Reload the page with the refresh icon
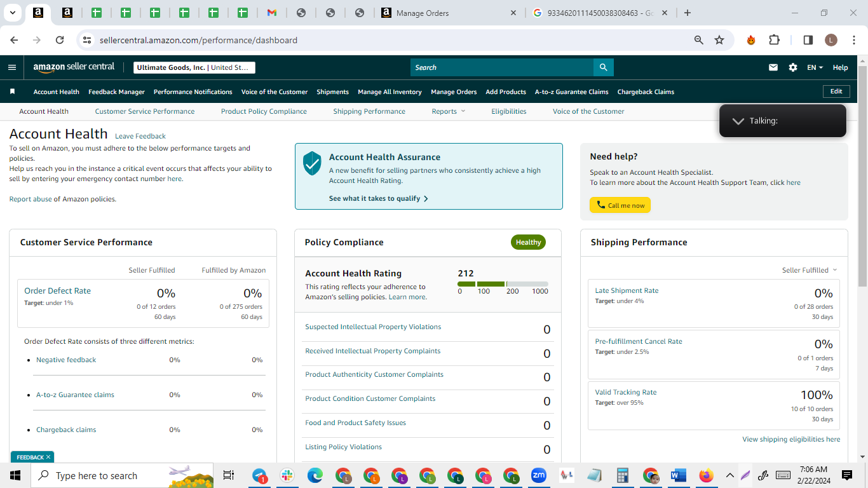868x488 pixels. coord(60,40)
